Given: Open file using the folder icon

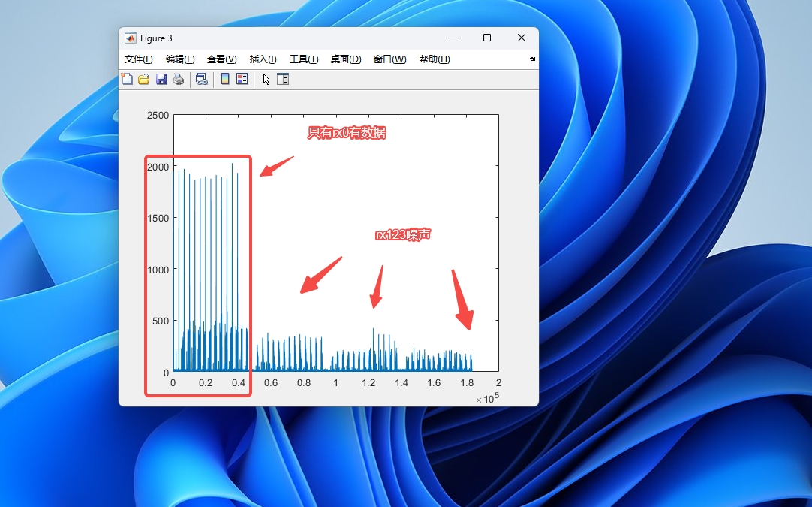Looking at the screenshot, I should pos(144,80).
